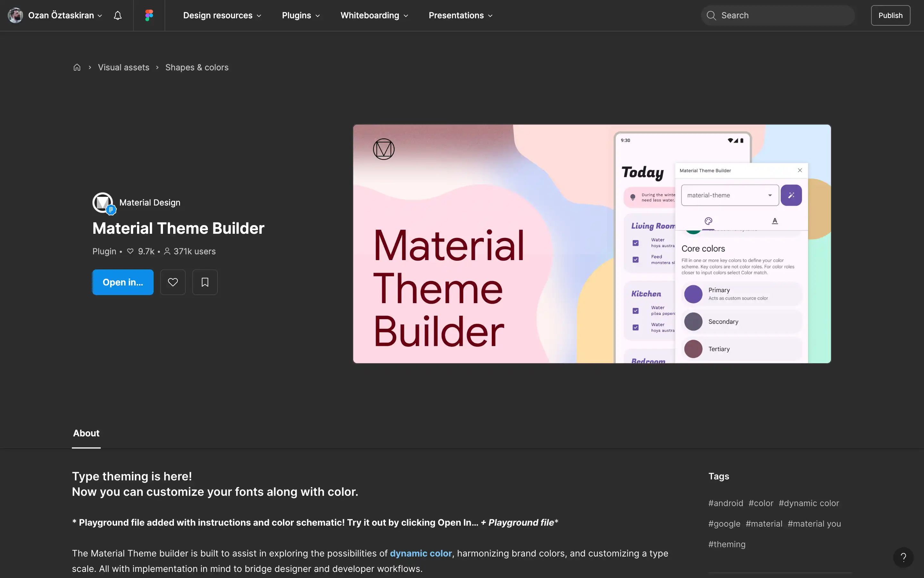The image size is (924, 578).
Task: Click the Open in... button
Action: [x=123, y=282]
